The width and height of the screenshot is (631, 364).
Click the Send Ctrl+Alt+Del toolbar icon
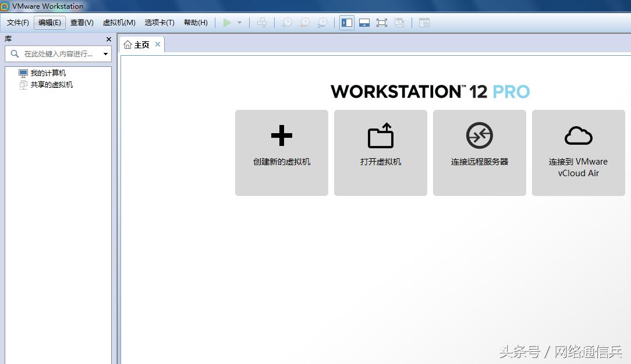point(261,23)
